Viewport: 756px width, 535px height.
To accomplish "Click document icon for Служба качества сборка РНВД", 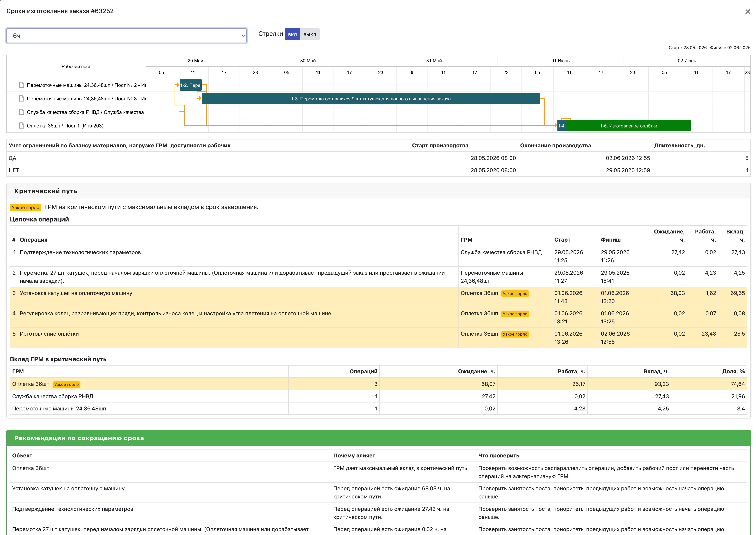I will pos(22,112).
